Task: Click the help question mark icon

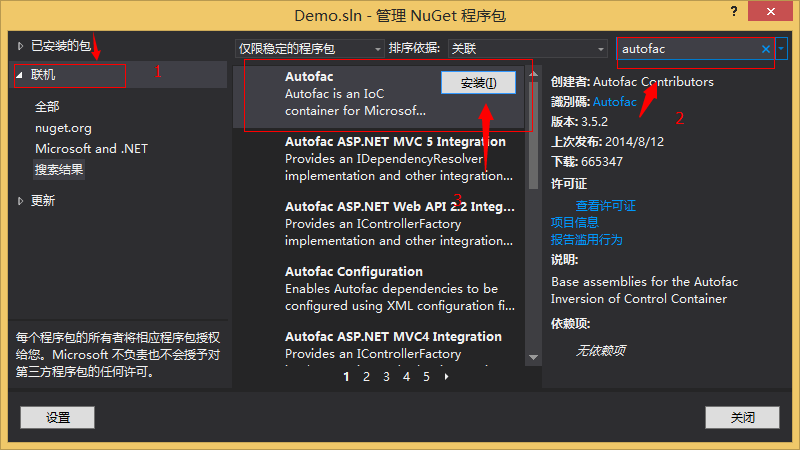Action: tap(734, 11)
